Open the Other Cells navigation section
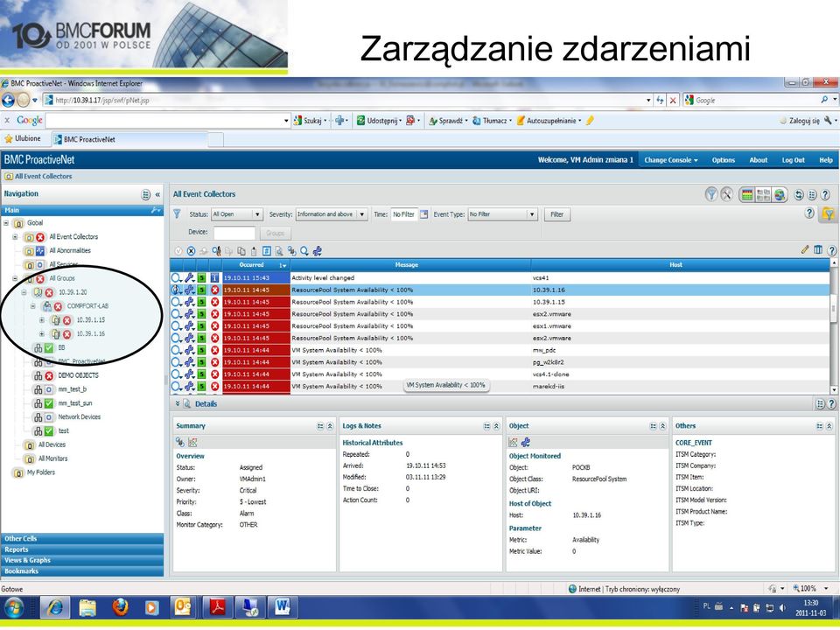840x630 pixels. point(82,538)
